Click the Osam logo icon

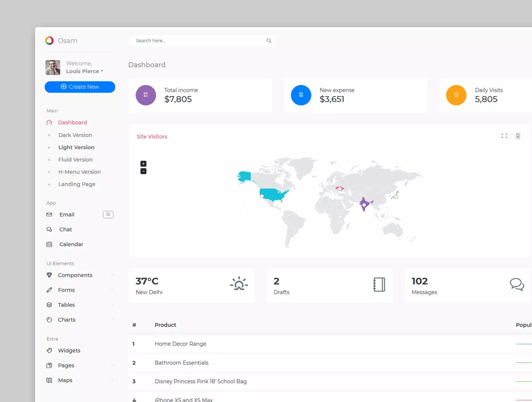tap(49, 40)
